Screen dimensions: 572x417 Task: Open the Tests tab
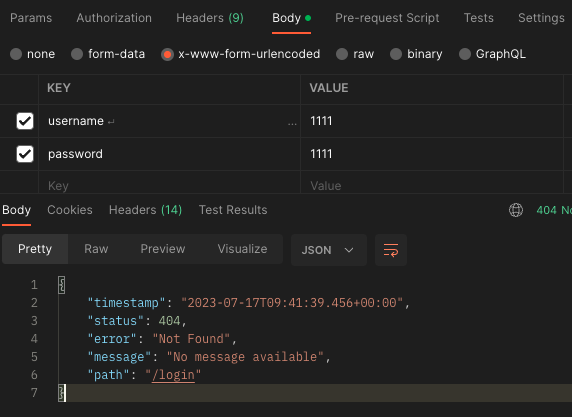[479, 18]
